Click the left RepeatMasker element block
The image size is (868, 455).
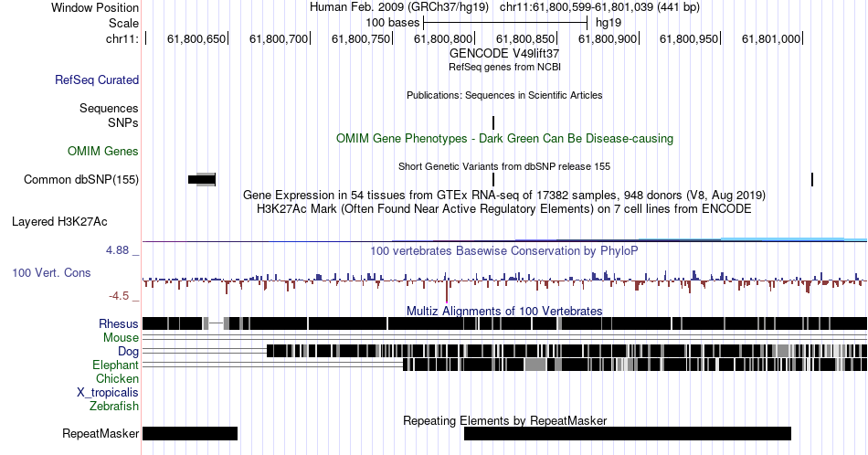[x=190, y=433]
